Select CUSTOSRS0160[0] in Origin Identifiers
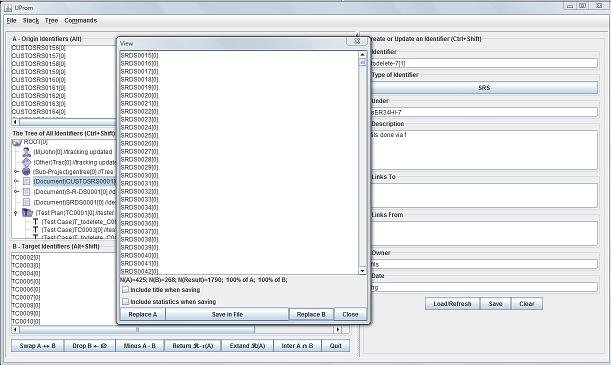 [39, 79]
